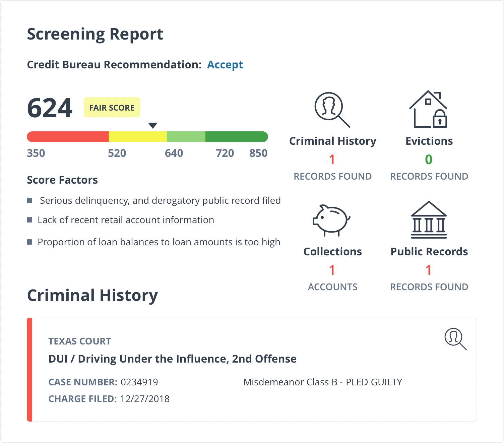Click the Screening Report title
Viewport: 504px width, 443px height.
tap(95, 34)
